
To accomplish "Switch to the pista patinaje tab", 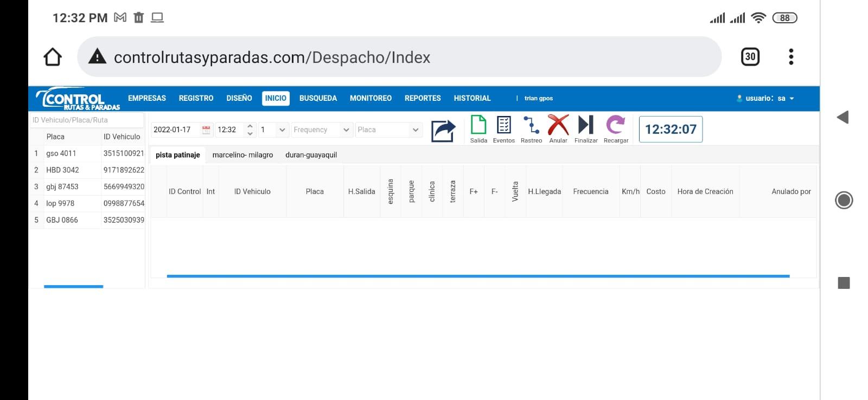I will click(x=178, y=154).
